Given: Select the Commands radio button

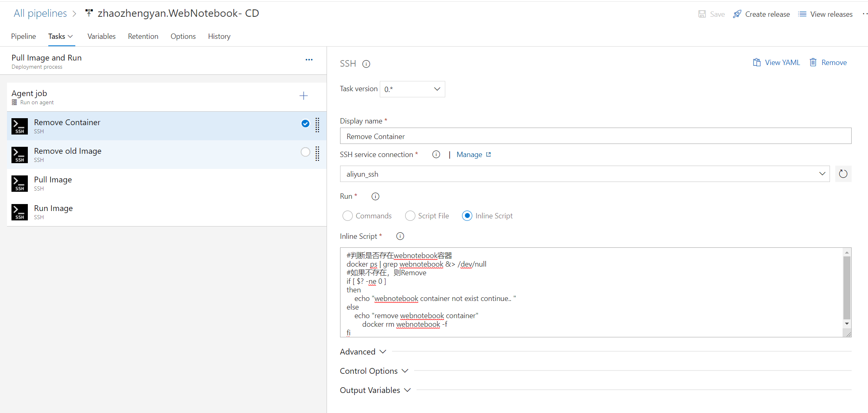Looking at the screenshot, I should coord(347,215).
